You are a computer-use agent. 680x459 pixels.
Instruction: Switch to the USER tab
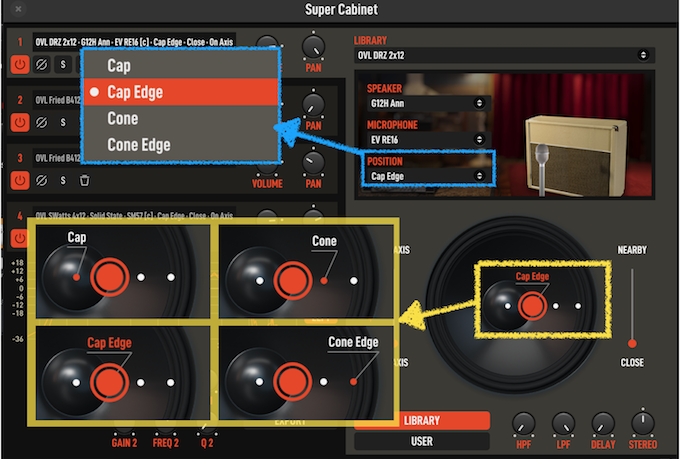422,441
